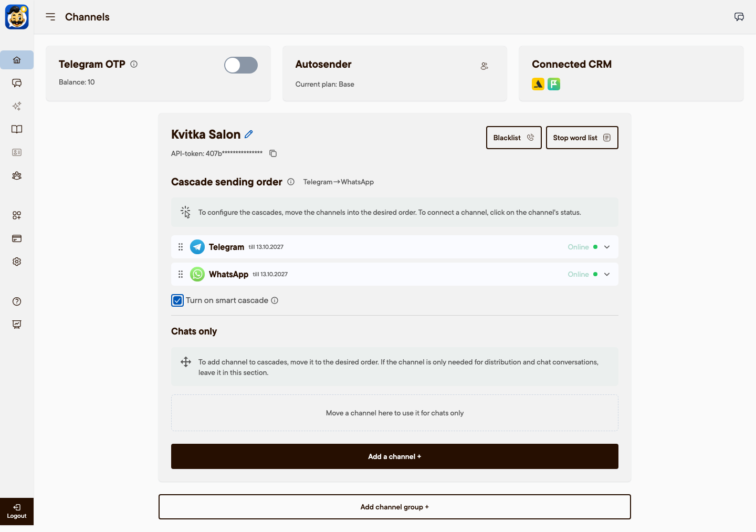756x532 pixels.
Task: Open the Stop word list button
Action: 582,138
